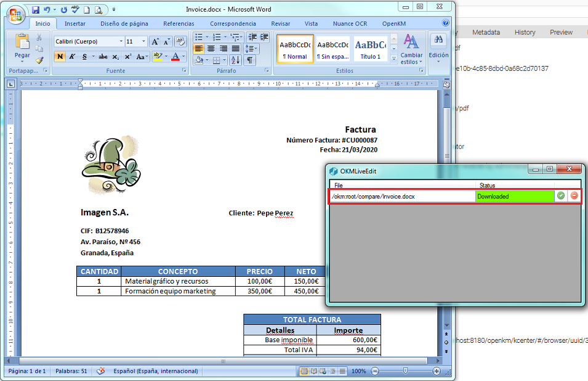This screenshot has width=588, height=381.
Task: Create a new blank document from quick access
Action: (87, 10)
